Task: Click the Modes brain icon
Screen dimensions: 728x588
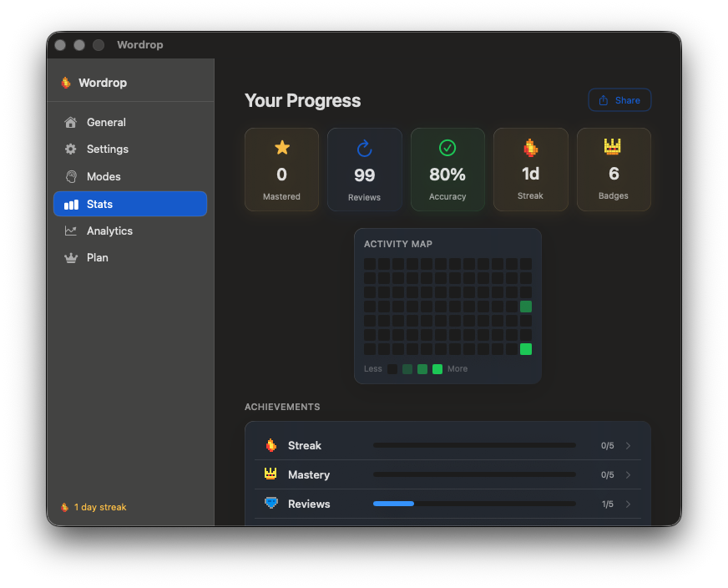Action: [71, 176]
